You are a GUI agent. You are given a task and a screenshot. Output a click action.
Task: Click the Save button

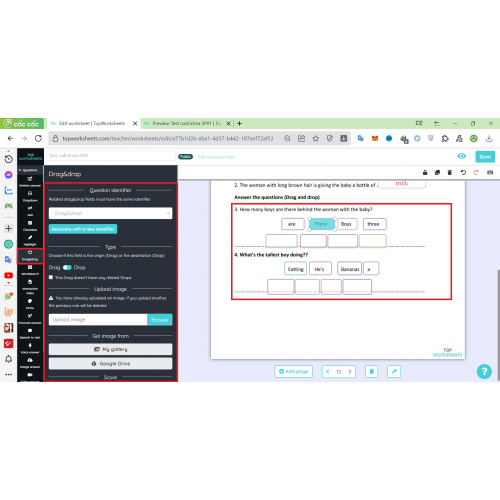485,157
